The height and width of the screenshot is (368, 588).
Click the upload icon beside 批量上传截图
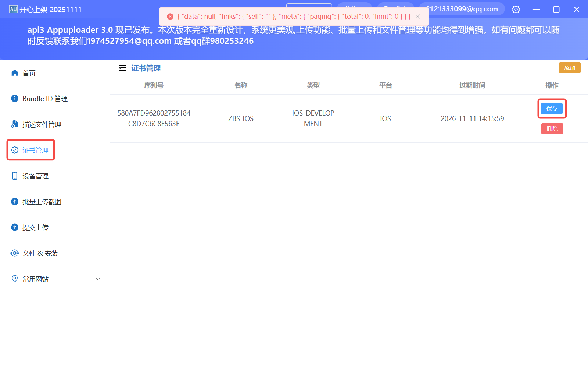tap(15, 201)
